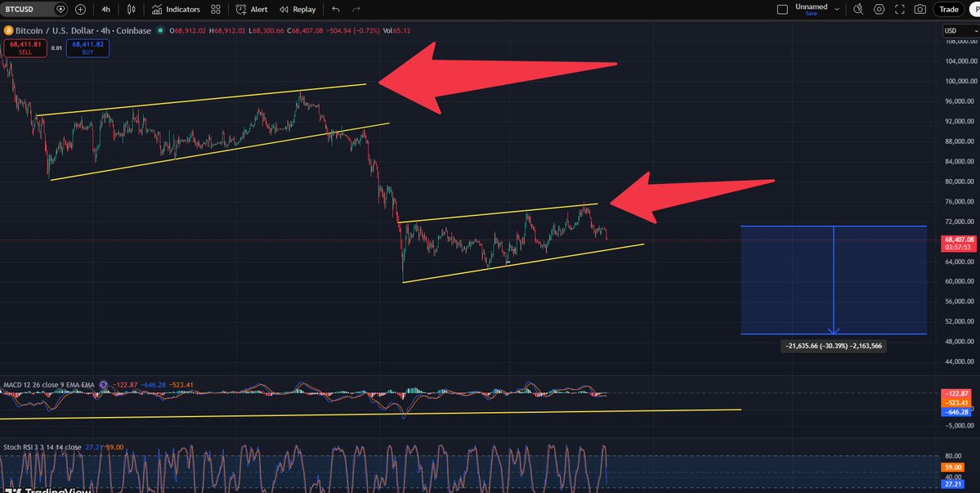Click the MACD 12 26 legend title
The image size is (980, 493).
(x=48, y=385)
